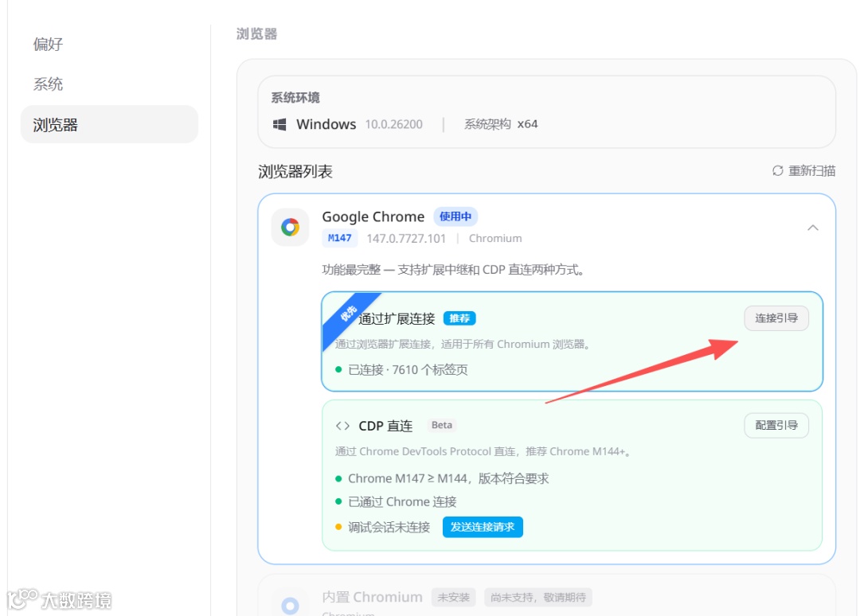Click the Beta badge next to CDP 直连
The width and height of the screenshot is (860, 616).
coord(441,425)
